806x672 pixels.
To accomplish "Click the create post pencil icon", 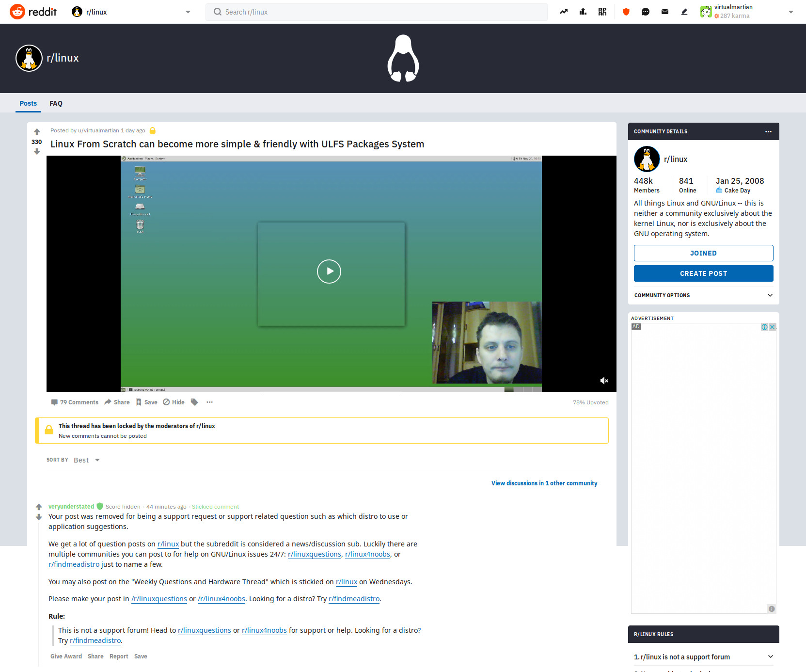I will tap(684, 12).
